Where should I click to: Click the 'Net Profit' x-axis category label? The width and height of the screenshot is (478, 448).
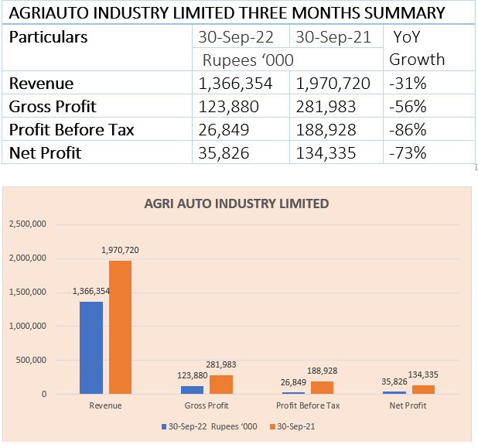[x=408, y=405]
